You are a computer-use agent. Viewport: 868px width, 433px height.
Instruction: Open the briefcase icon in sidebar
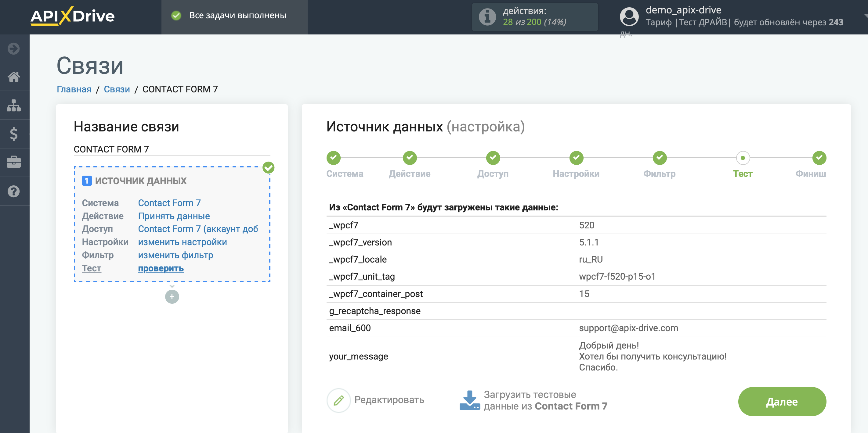coord(14,162)
